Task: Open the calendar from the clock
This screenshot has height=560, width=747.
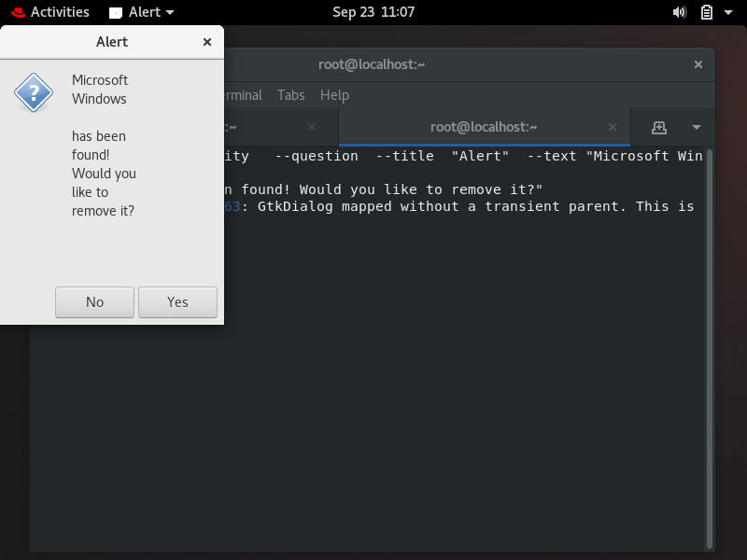Action: tap(373, 12)
